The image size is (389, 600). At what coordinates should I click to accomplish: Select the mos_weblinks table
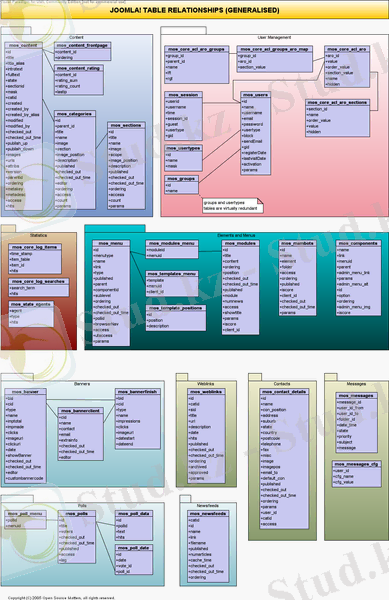206,436
